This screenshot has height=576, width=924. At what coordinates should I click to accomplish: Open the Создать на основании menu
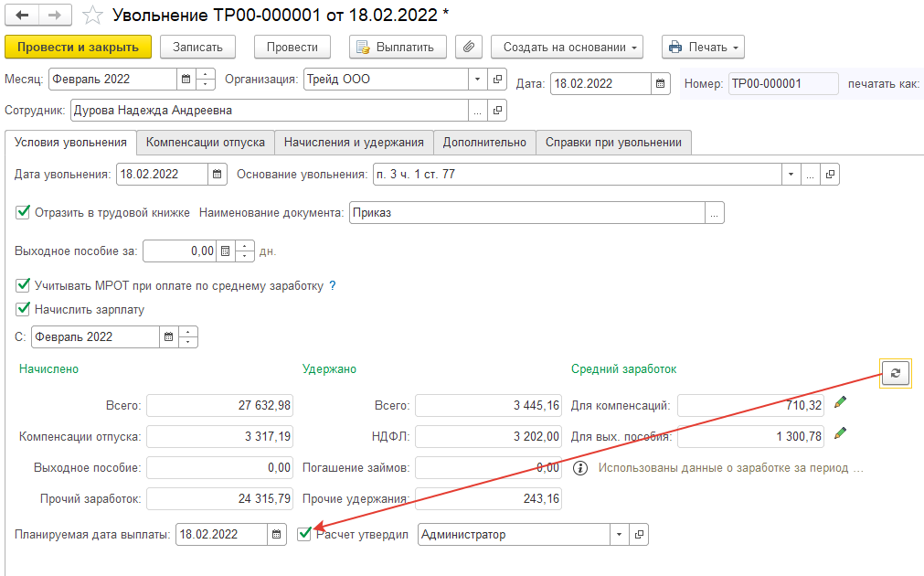coord(567,48)
